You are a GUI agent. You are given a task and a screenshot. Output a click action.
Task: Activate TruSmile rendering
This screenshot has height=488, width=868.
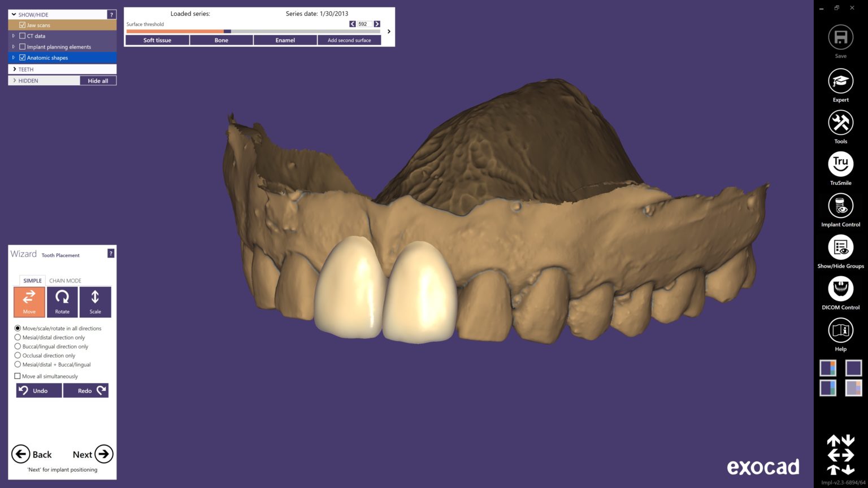coord(840,168)
